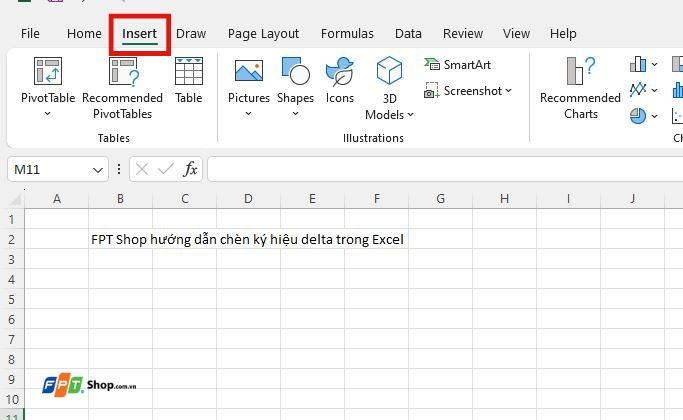Expand the Pictures dropdown arrow
The height and width of the screenshot is (420, 683).
pyautogui.click(x=248, y=114)
